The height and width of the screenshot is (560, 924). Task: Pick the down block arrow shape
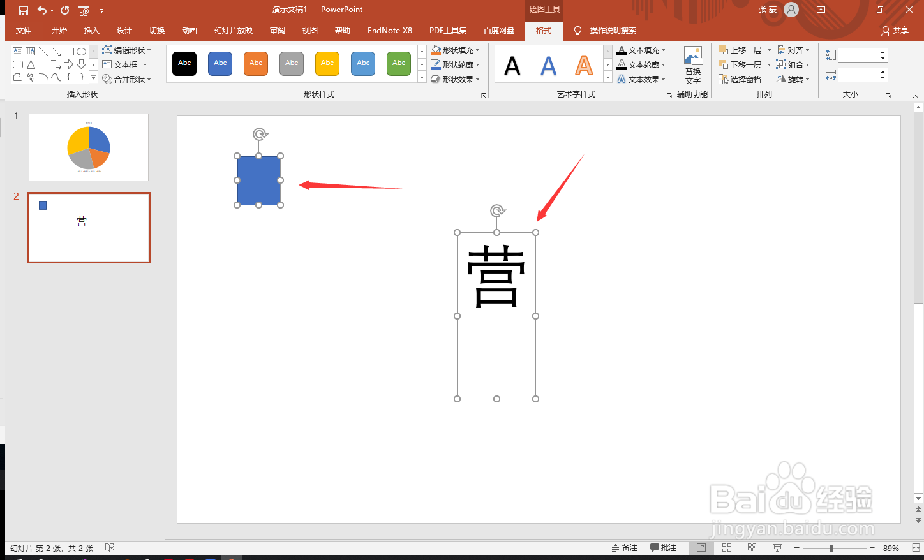[x=81, y=64]
